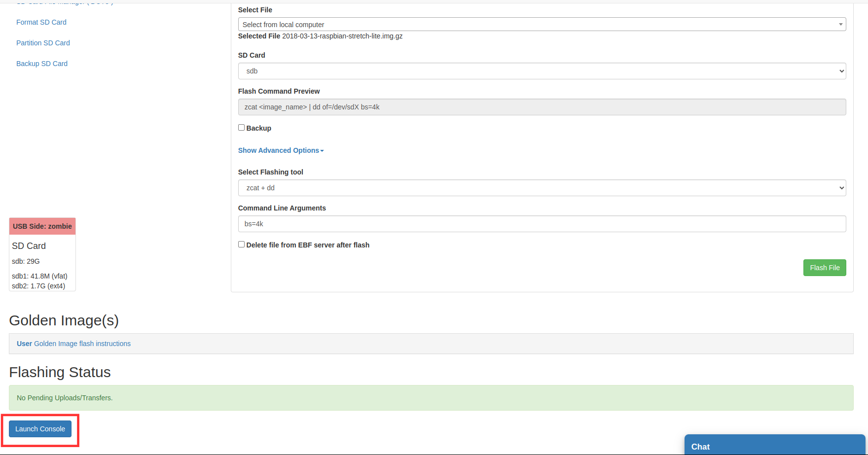Screen dimensions: 868x455
Task: Click the green Flash File button
Action: click(825, 268)
